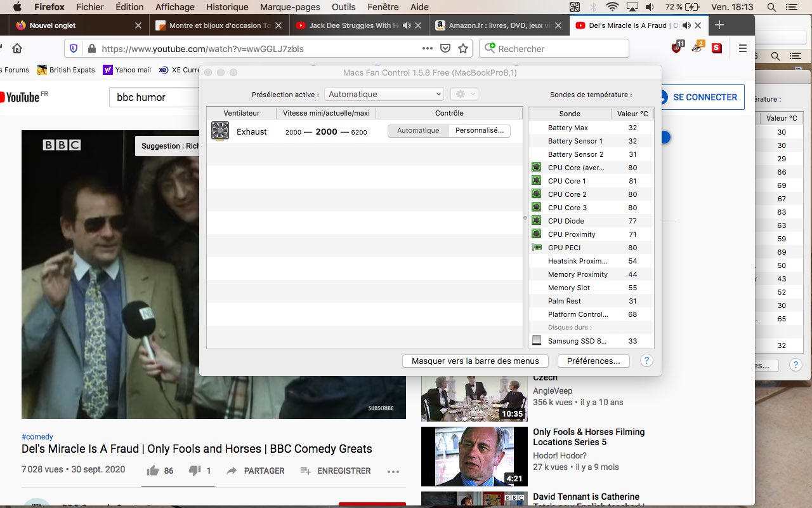Open the Wi-Fi status menu

tap(612, 7)
